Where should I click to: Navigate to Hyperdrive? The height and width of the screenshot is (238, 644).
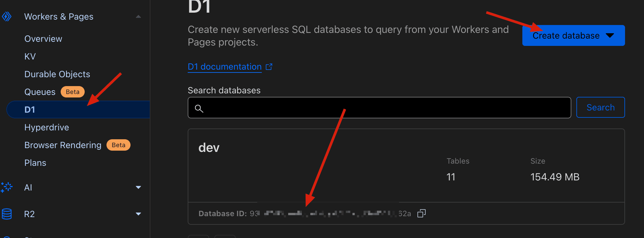(47, 127)
